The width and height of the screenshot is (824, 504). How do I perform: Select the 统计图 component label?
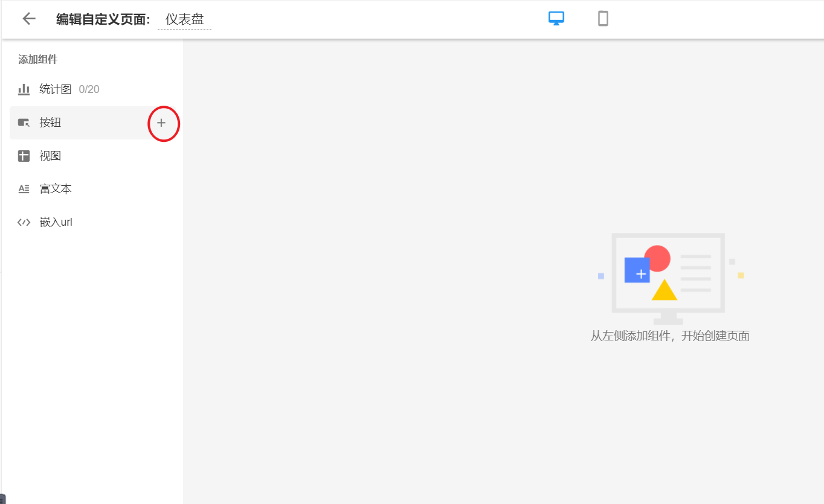(56, 89)
